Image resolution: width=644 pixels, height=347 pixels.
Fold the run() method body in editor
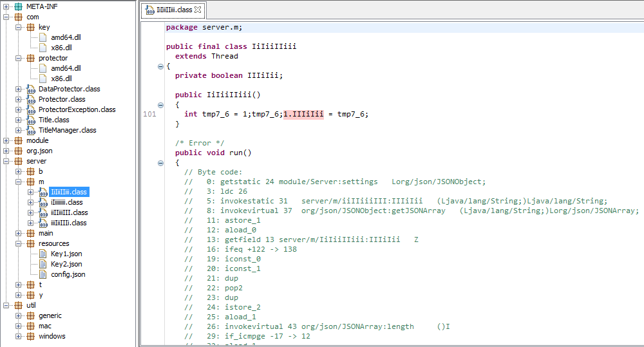[x=160, y=163]
